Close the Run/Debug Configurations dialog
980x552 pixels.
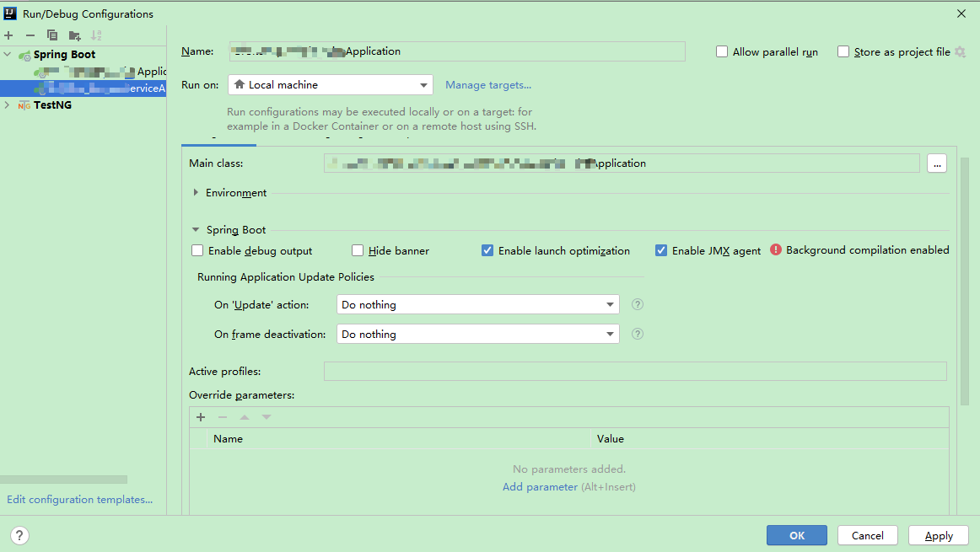click(961, 13)
